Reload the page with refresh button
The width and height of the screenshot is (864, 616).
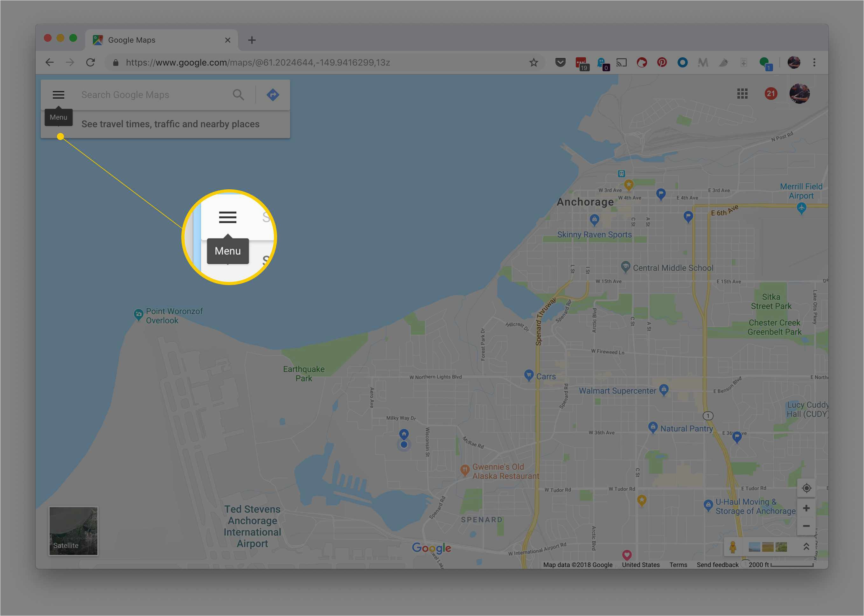pyautogui.click(x=90, y=63)
